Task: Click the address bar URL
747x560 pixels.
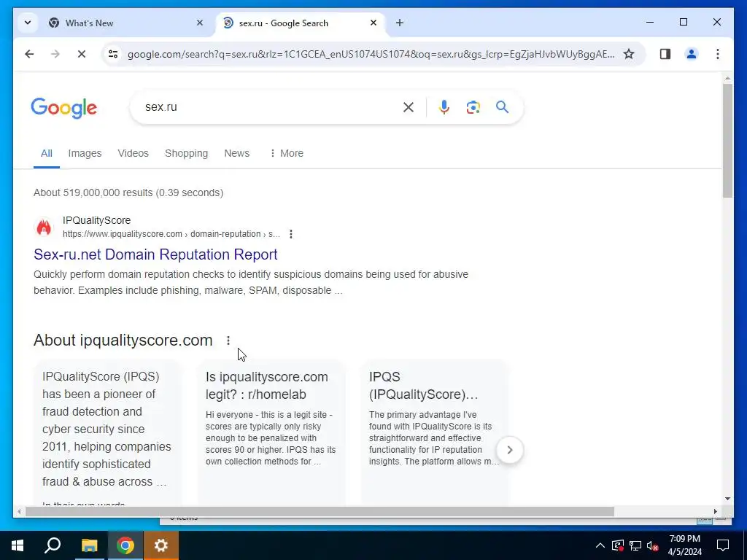Action: 371,54
